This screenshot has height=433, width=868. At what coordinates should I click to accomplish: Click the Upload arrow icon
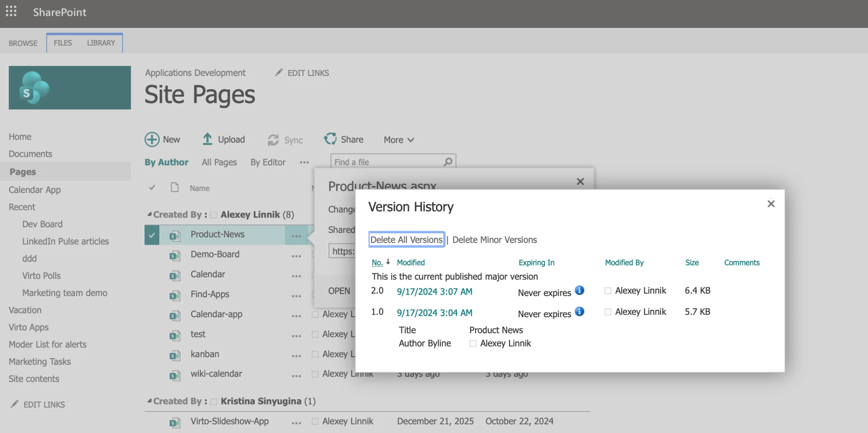click(207, 139)
